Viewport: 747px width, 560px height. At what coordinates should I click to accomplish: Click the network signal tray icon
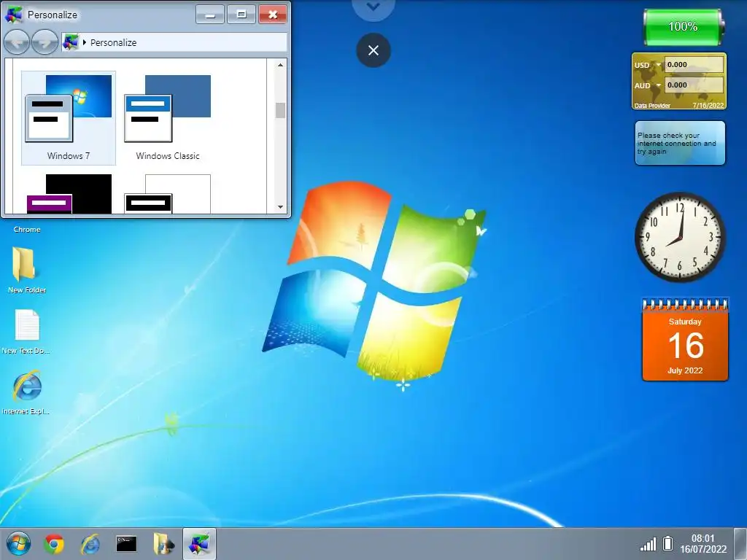pyautogui.click(x=648, y=544)
